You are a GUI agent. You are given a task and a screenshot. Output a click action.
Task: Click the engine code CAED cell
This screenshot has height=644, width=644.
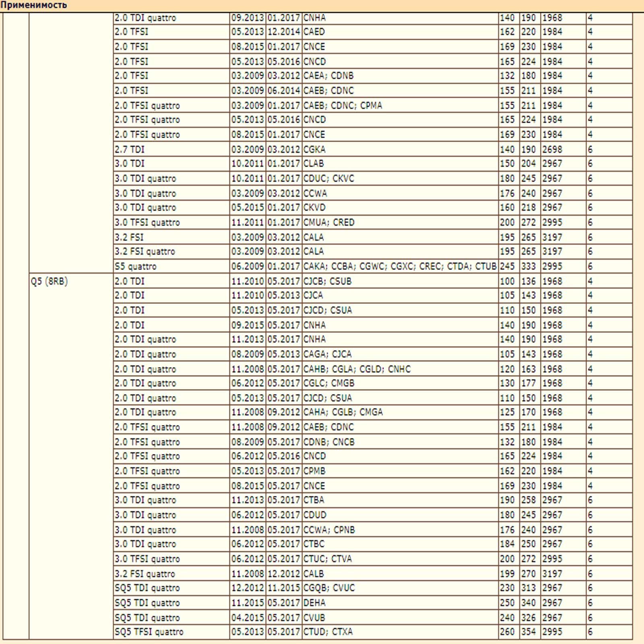[314, 32]
